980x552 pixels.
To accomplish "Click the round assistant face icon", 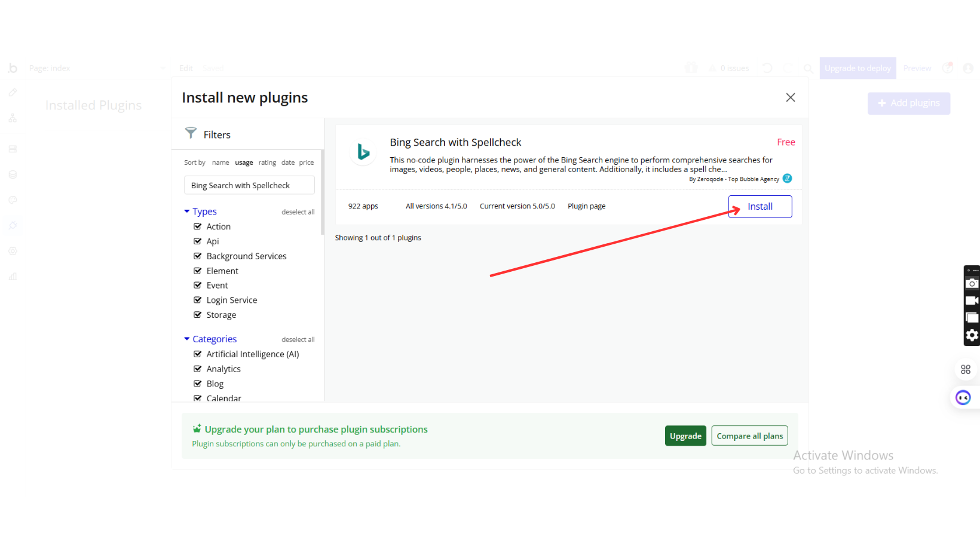I will (x=963, y=398).
